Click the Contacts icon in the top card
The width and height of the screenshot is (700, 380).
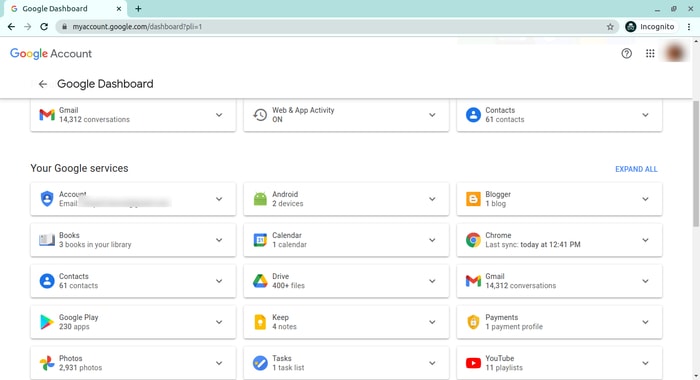(x=473, y=115)
